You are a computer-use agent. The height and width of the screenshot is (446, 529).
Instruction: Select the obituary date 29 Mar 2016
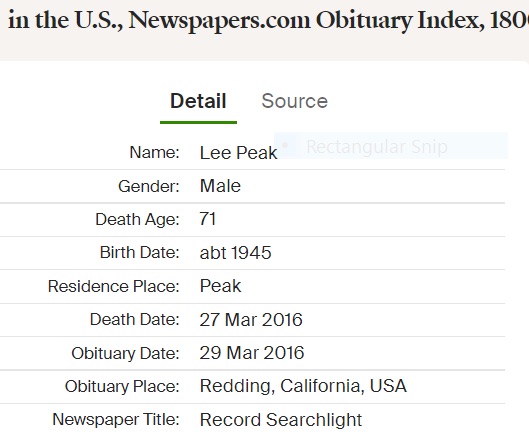(x=252, y=353)
